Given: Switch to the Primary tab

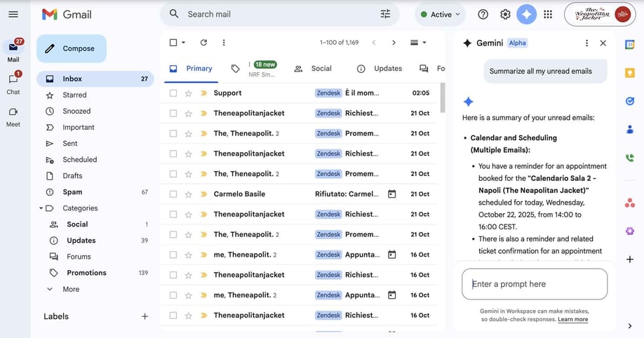Looking at the screenshot, I should click(192, 69).
